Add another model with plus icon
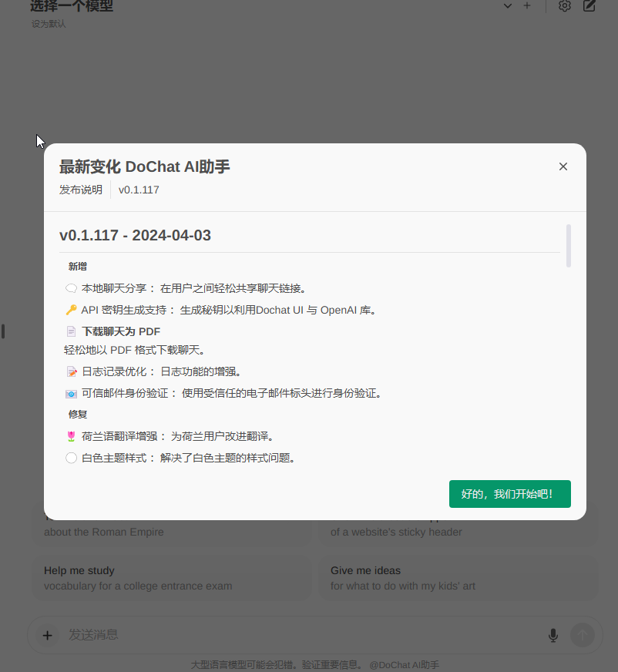Image resolution: width=618 pixels, height=672 pixels. 527,6
